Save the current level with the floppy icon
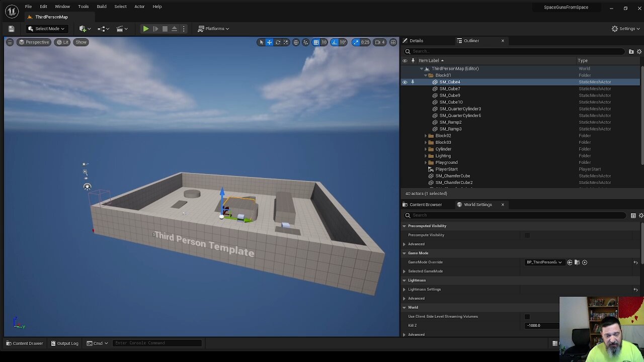This screenshot has width=644, height=362. (11, 29)
